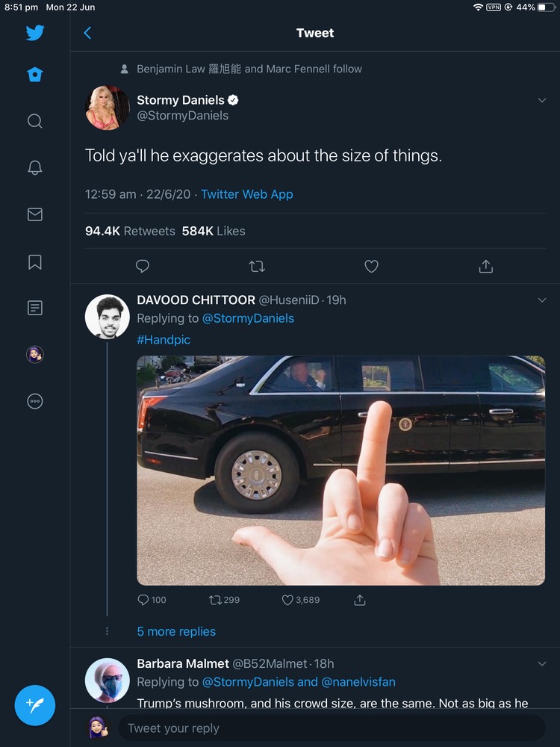Open Bookmarks in sidebar
Image resolution: width=560 pixels, height=747 pixels.
pyautogui.click(x=35, y=261)
